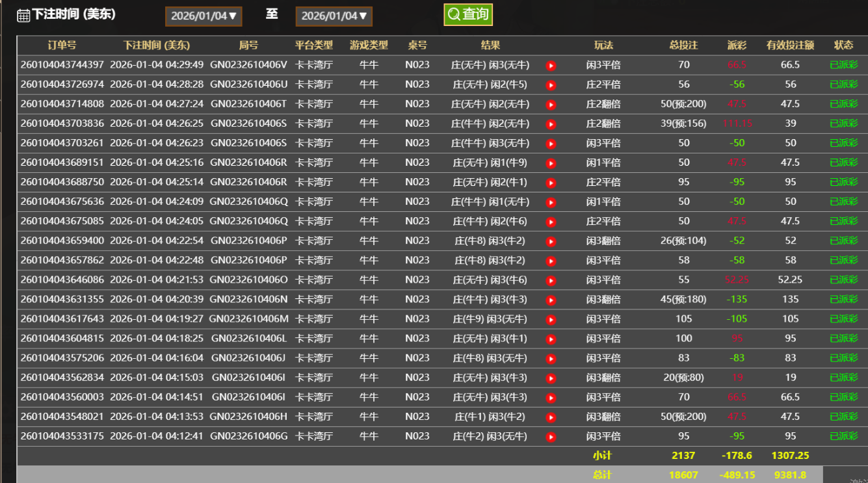Click the 订单号 column header
Image resolution: width=868 pixels, height=483 pixels.
pos(62,46)
